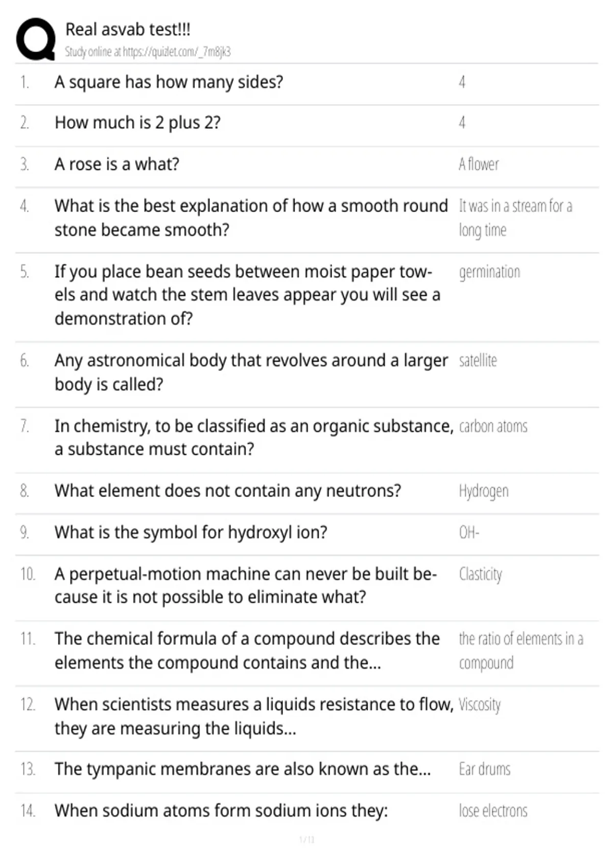Click the page number indicator at bottom

[x=306, y=839]
